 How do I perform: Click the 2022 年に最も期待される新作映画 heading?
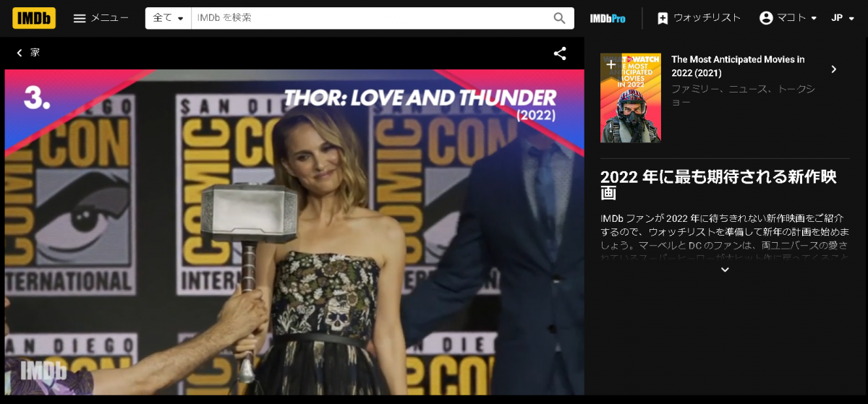(718, 185)
